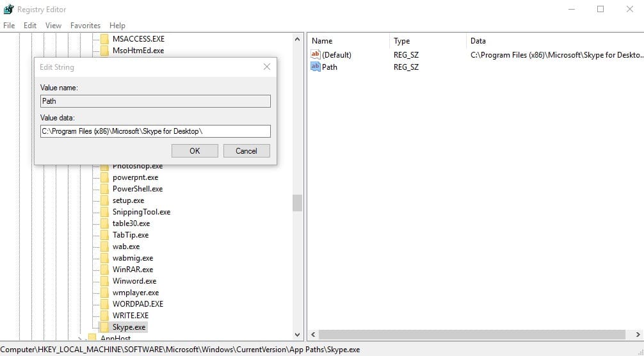
Task: Close the Edit String dialog
Action: click(x=267, y=67)
